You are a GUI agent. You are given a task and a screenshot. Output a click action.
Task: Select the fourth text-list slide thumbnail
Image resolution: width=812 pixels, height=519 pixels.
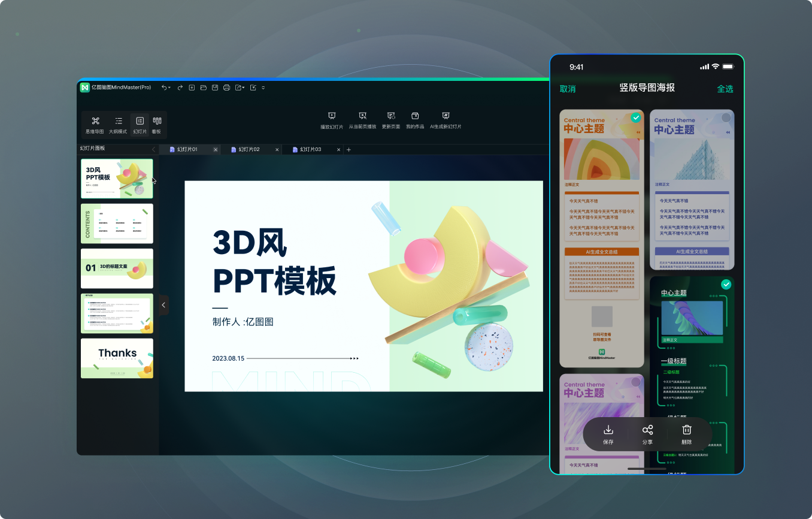pos(117,313)
